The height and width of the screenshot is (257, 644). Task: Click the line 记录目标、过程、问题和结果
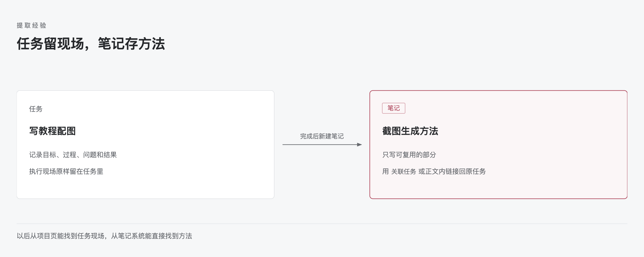coord(73,155)
